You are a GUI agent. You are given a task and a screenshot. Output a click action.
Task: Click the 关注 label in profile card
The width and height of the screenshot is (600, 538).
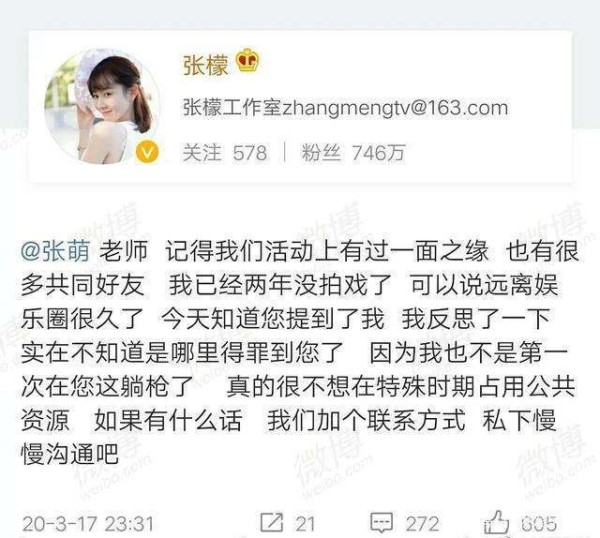202,153
